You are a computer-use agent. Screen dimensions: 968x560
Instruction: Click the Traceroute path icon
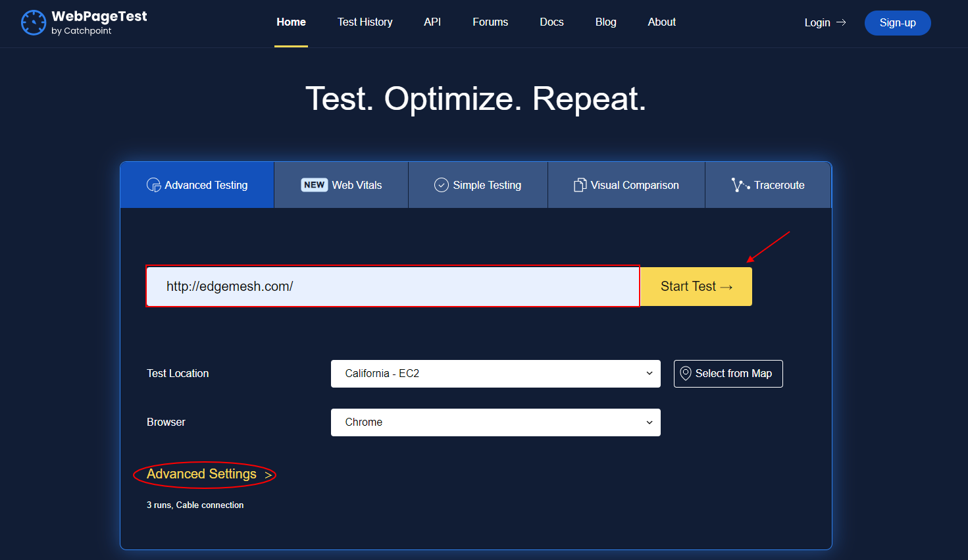[740, 185]
